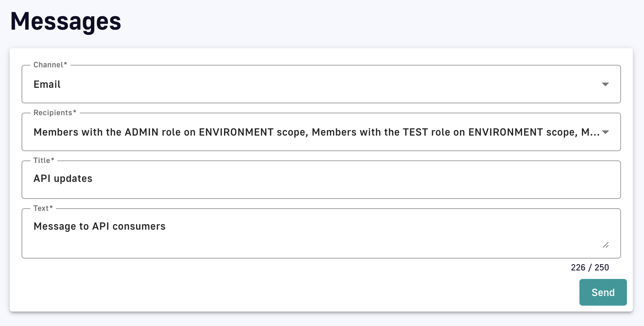
Task: Click the Channel dropdown arrow
Action: [605, 84]
